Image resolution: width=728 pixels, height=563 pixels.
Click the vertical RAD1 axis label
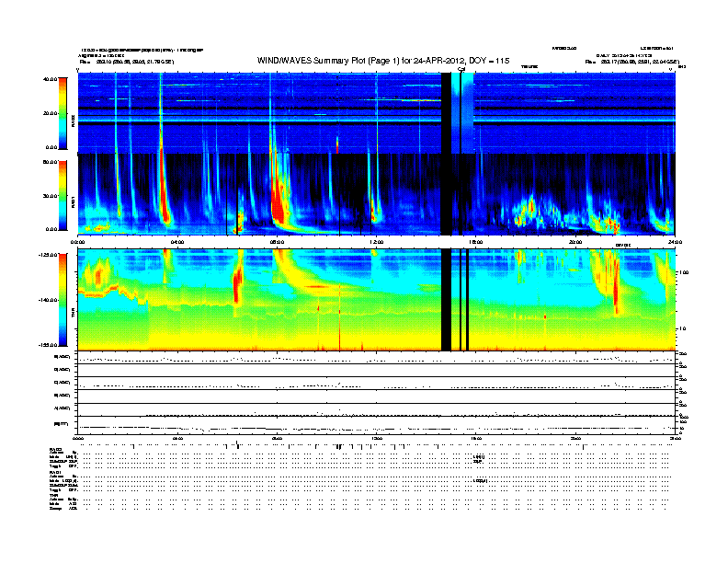point(73,202)
